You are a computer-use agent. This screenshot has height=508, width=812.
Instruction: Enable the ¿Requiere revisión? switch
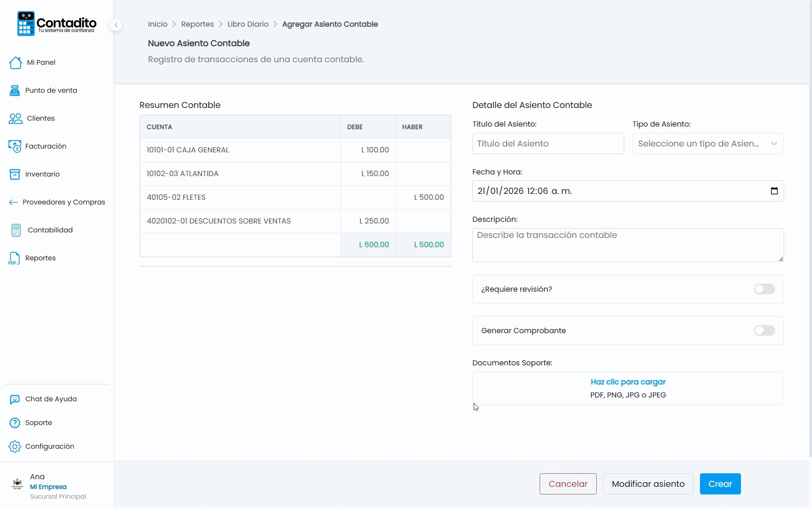point(764,289)
